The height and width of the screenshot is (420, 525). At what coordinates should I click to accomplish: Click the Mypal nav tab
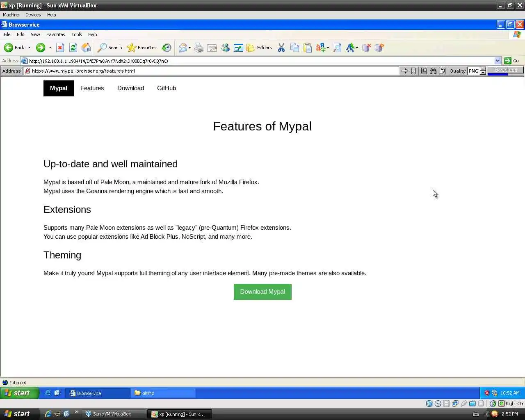click(x=59, y=88)
